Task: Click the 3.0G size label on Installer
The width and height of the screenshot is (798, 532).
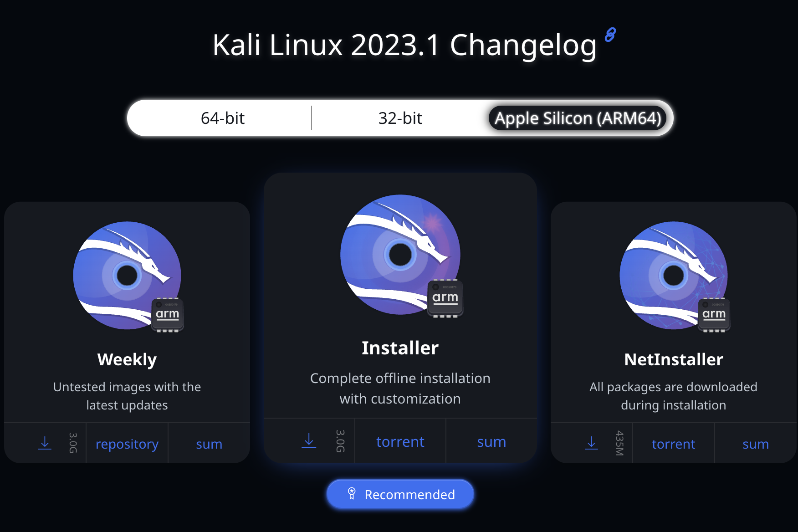Action: click(340, 440)
